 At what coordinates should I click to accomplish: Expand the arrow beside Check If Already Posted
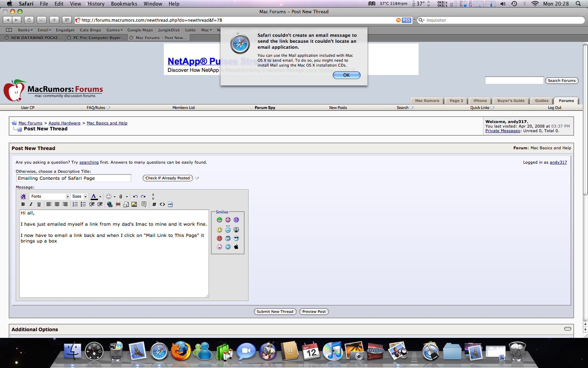(197, 178)
